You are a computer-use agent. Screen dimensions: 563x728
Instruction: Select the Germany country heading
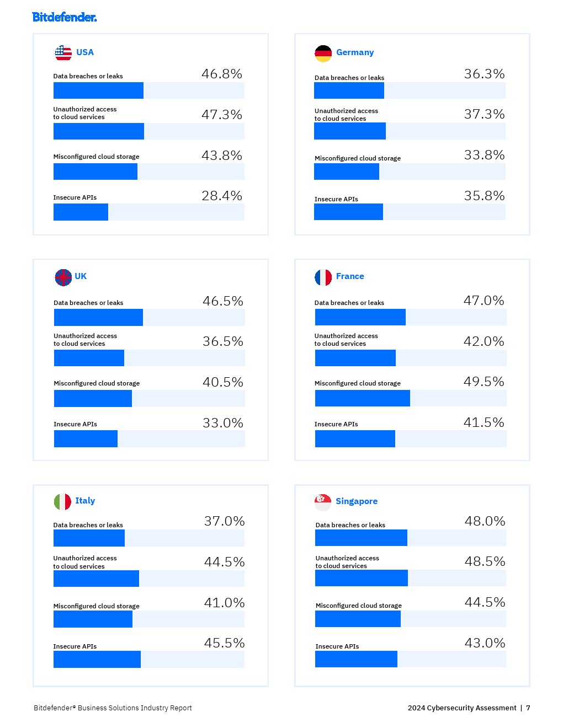(355, 52)
